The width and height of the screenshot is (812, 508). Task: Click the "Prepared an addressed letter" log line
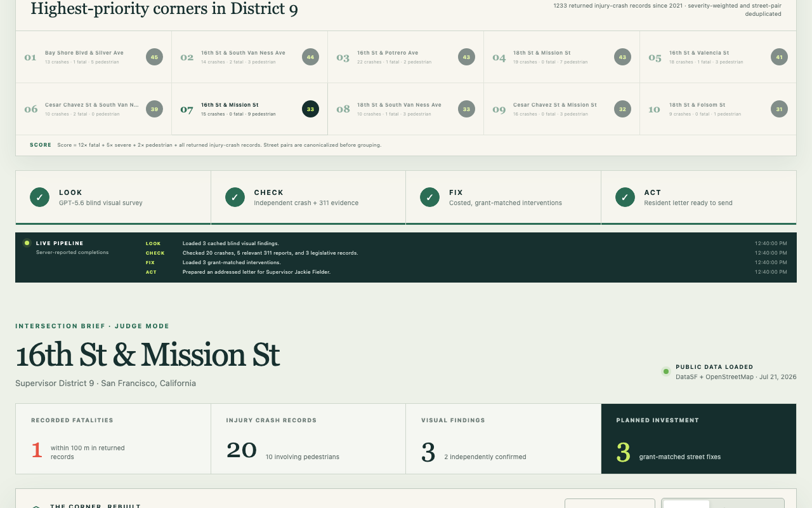[256, 272]
